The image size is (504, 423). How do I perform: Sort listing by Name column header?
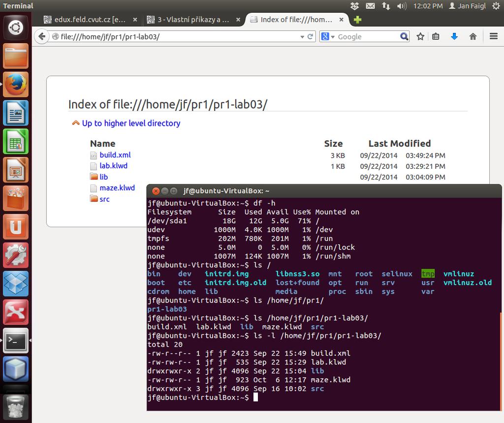(x=102, y=144)
